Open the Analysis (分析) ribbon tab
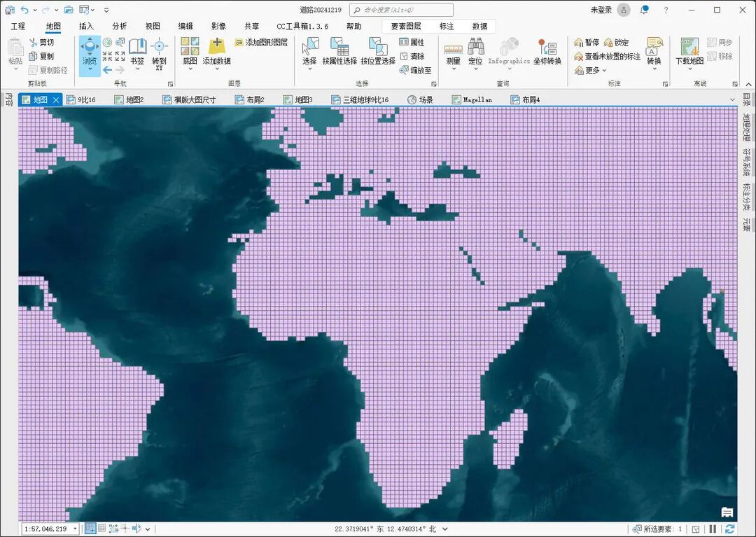Image resolution: width=756 pixels, height=537 pixels. tap(119, 26)
